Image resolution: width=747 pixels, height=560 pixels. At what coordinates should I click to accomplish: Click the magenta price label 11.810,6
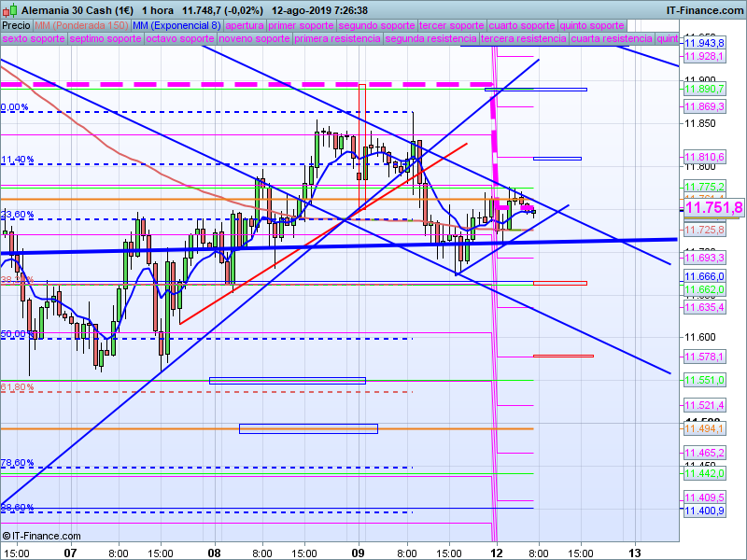[705, 157]
